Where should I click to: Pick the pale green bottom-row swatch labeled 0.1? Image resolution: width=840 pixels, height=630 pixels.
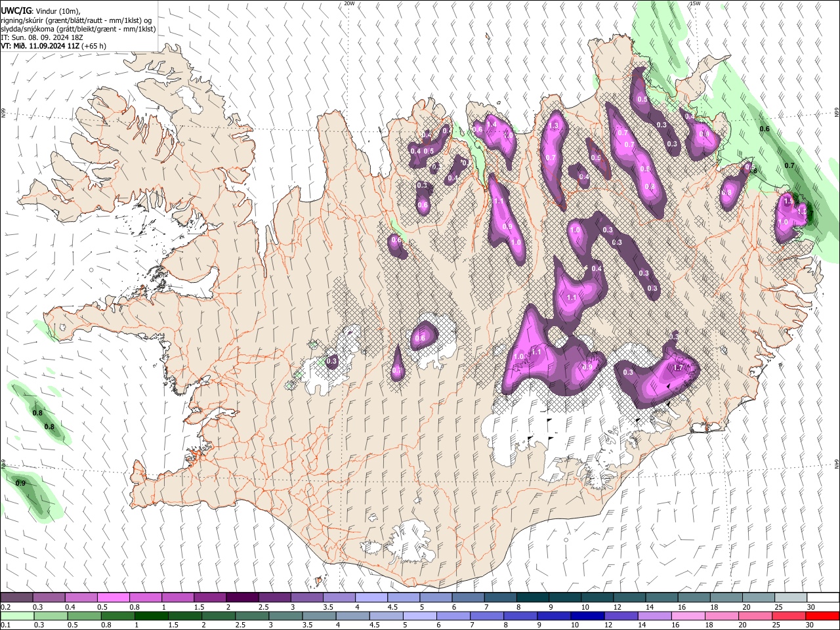pos(17,616)
